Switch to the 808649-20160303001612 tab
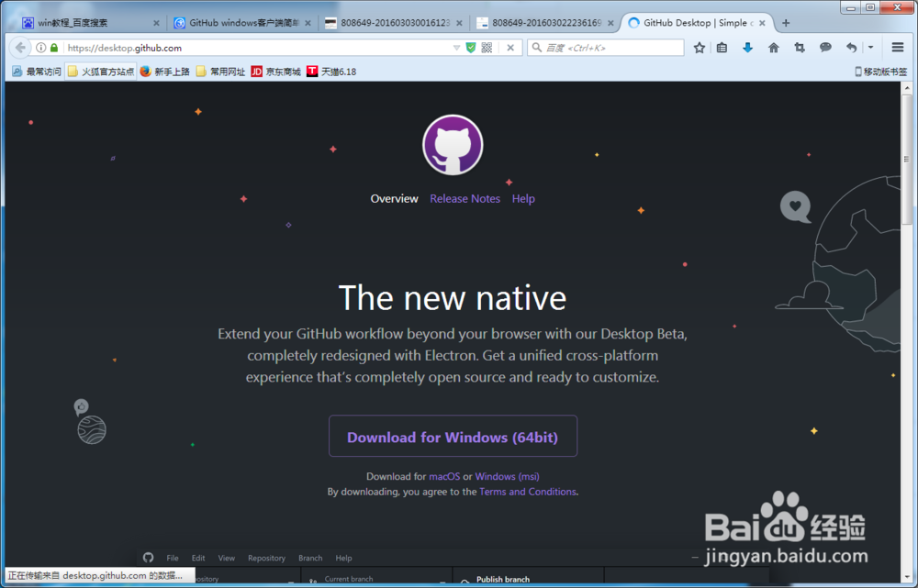The width and height of the screenshot is (918, 588). [394, 23]
